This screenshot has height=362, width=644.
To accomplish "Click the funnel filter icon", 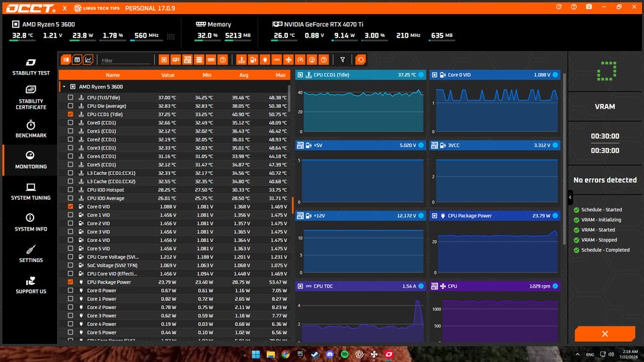I will [x=343, y=60].
